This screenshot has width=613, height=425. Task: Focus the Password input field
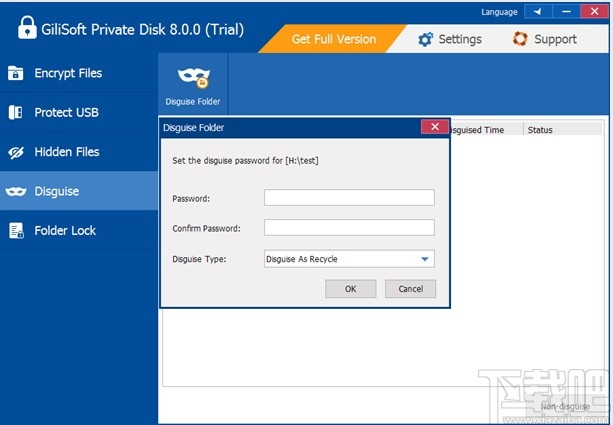tap(349, 197)
